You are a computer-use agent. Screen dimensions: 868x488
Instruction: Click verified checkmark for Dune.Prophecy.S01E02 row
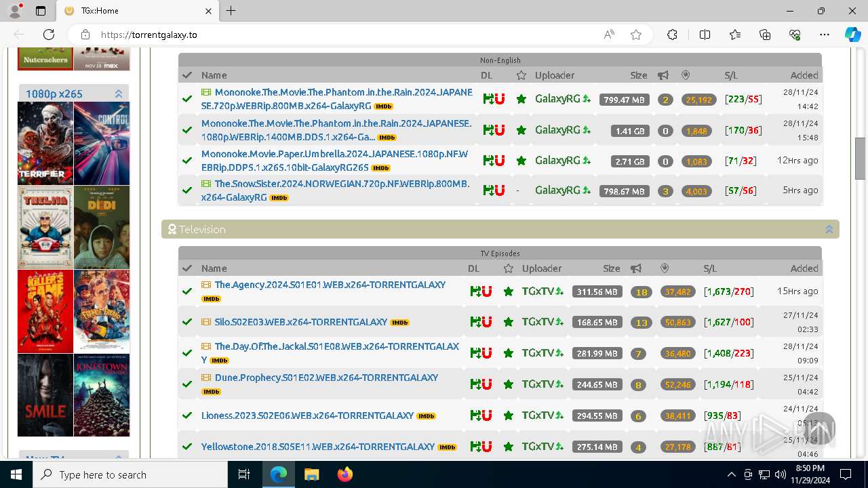(x=187, y=384)
